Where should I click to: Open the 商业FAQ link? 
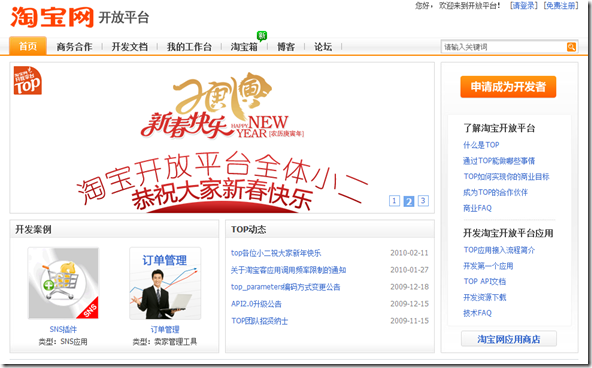(x=478, y=208)
